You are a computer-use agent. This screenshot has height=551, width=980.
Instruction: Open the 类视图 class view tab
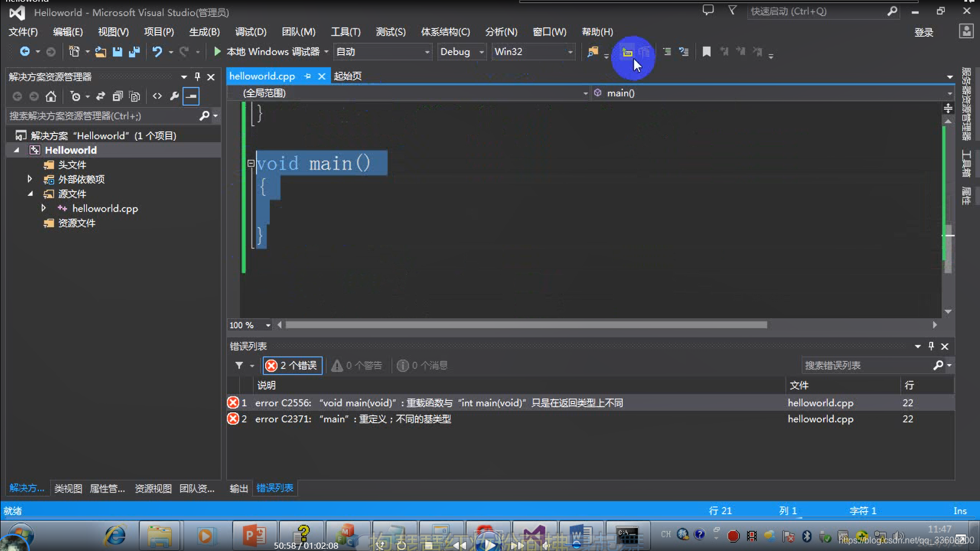[68, 488]
